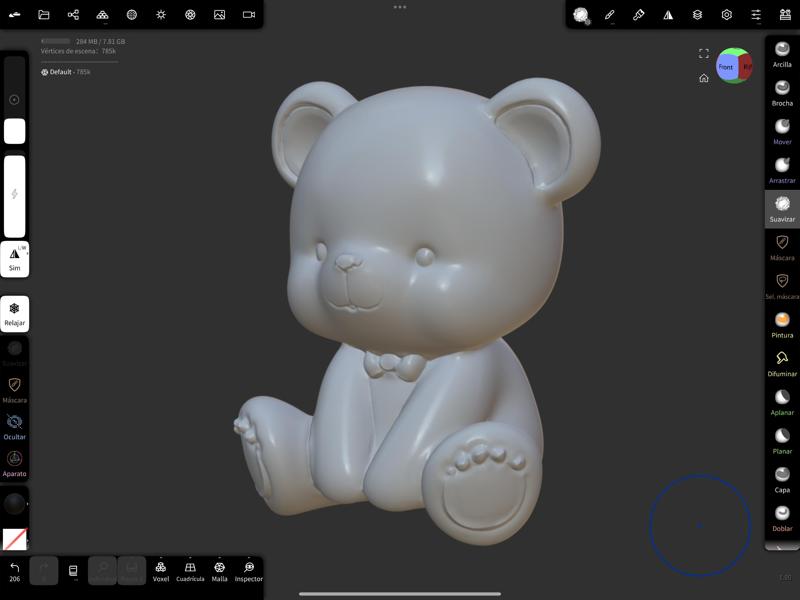Image resolution: width=800 pixels, height=600 pixels.
Task: Select the Doblar crease tool
Action: (x=782, y=519)
